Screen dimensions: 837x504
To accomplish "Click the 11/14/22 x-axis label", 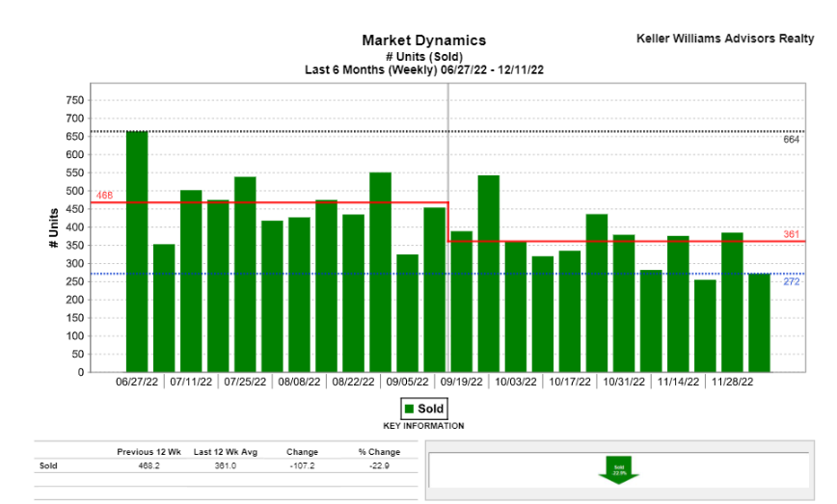I will [x=678, y=382].
